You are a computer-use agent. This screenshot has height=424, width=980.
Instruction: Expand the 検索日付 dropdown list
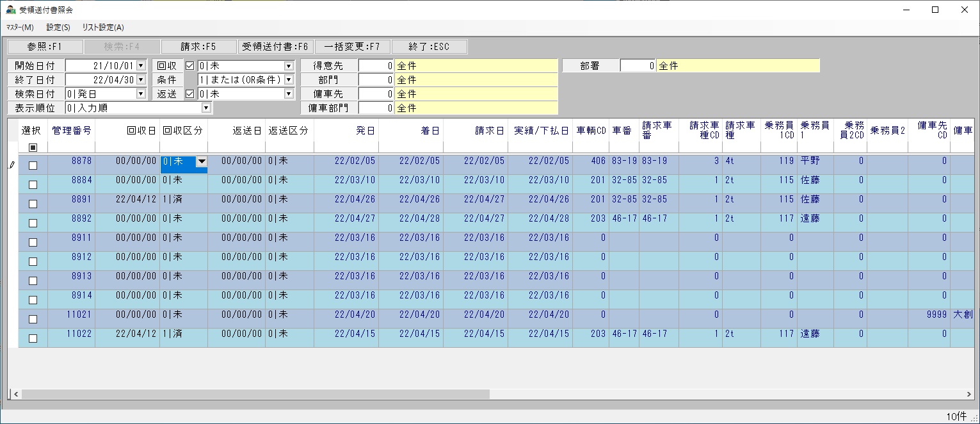(141, 94)
